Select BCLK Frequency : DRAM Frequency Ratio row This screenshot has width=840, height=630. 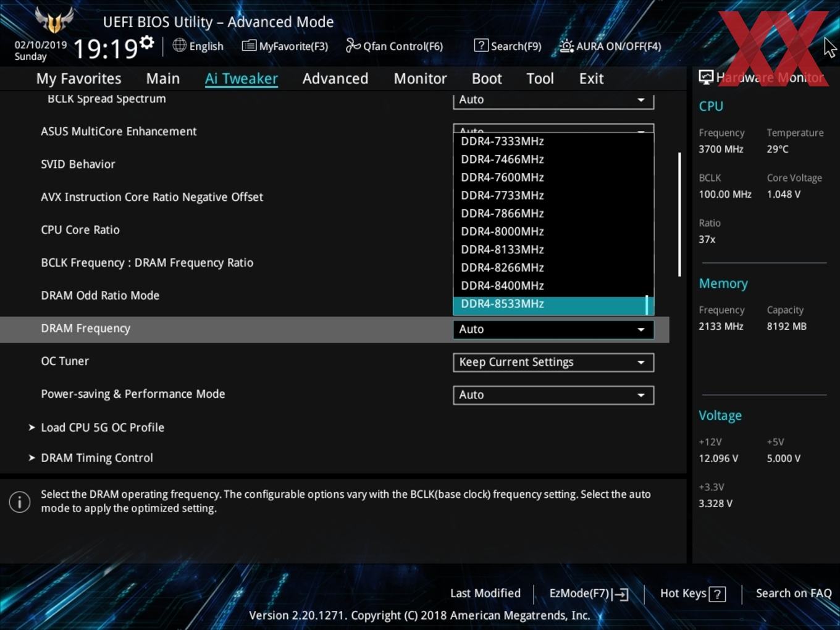147,262
